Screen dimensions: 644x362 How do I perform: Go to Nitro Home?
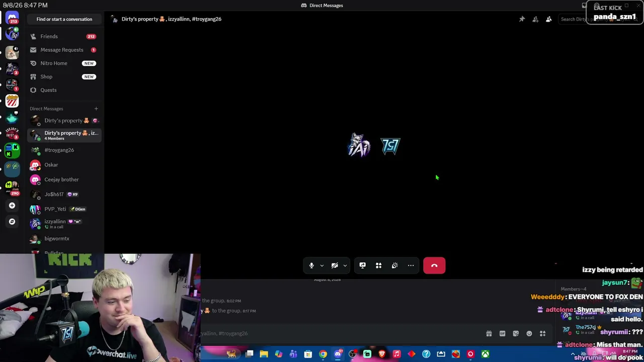tap(64, 63)
